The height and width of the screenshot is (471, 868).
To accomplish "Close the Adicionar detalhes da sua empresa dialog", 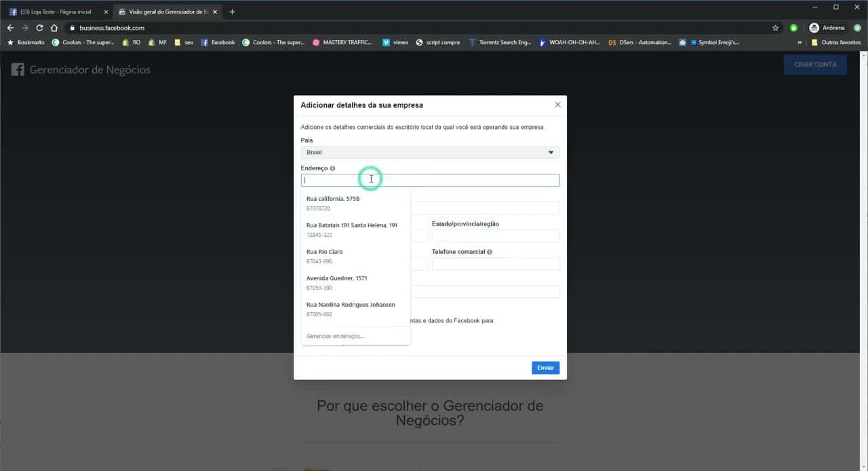I will pos(557,105).
